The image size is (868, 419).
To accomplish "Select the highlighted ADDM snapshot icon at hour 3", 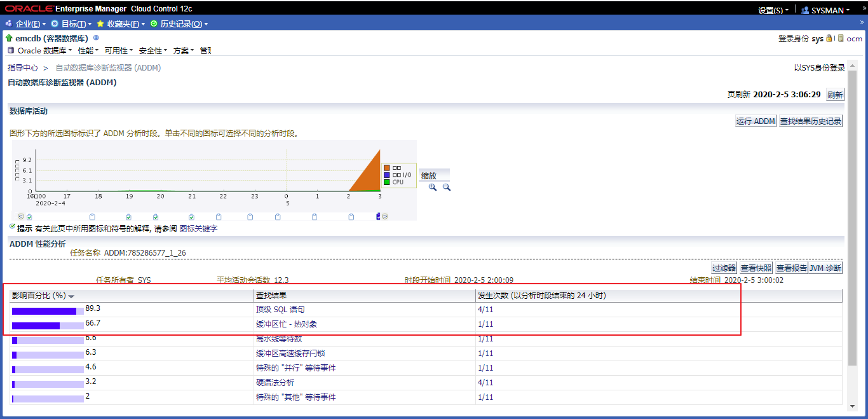I will (x=379, y=216).
